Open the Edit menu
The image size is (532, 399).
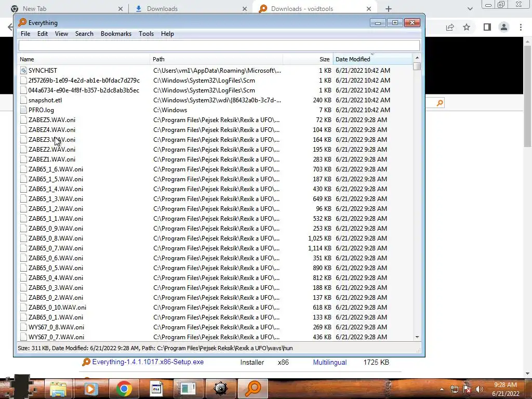coord(43,34)
